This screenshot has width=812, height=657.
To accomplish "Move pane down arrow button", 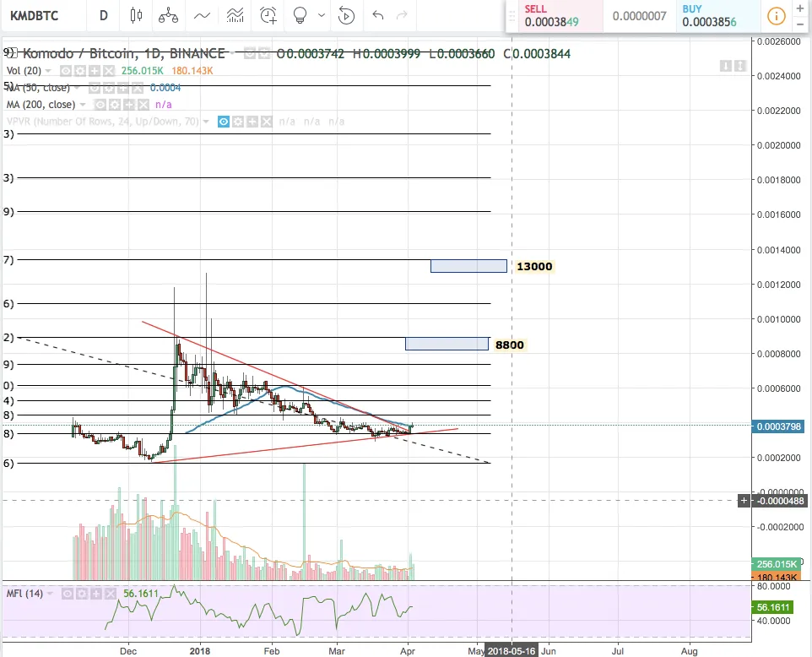I will [x=726, y=66].
